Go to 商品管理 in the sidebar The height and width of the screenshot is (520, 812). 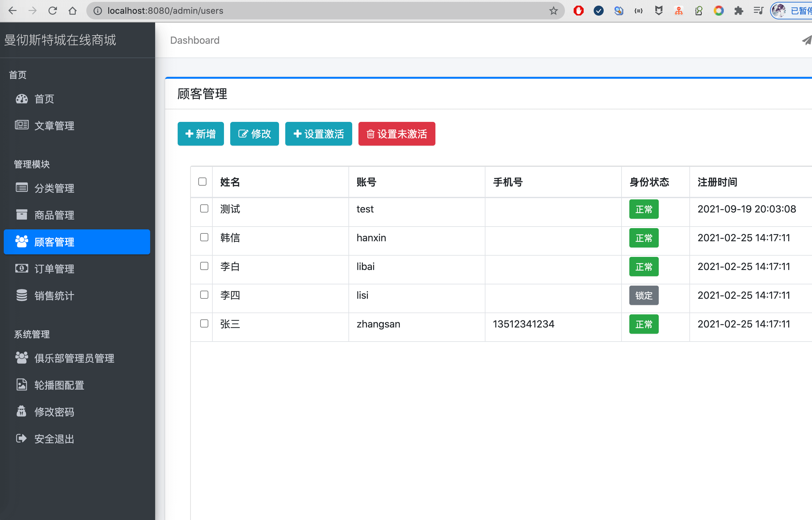coord(77,215)
